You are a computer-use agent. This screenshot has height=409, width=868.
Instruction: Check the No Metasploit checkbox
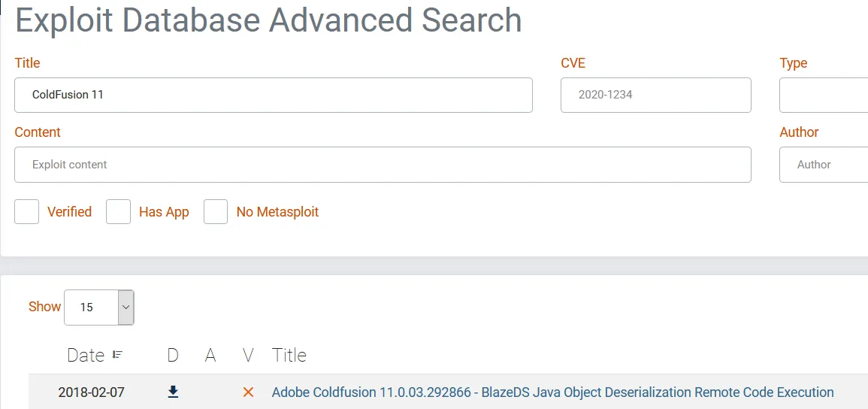point(216,212)
